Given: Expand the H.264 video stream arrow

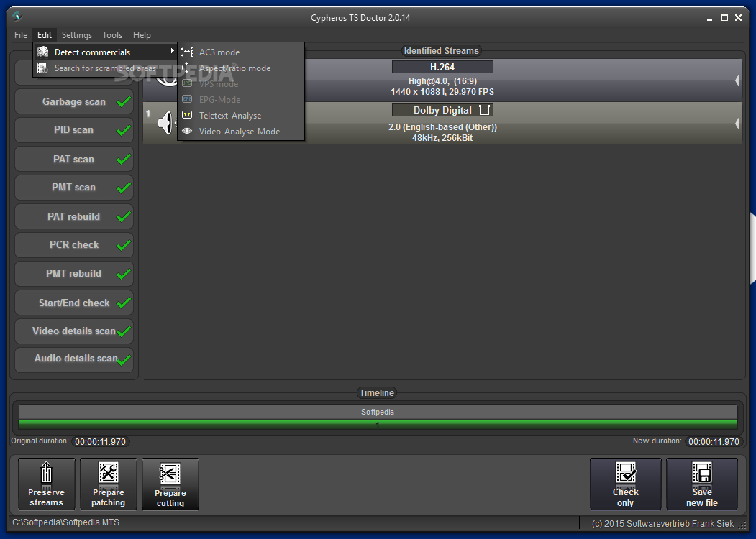Looking at the screenshot, I should coord(737,80).
